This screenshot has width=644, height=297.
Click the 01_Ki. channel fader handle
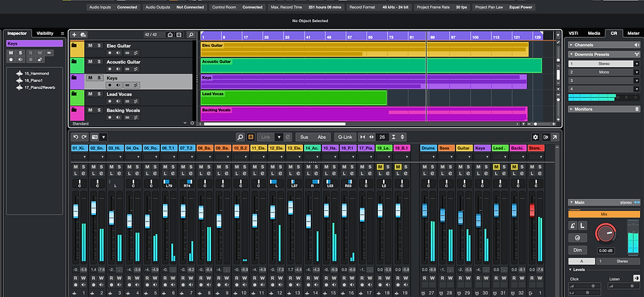click(x=76, y=211)
